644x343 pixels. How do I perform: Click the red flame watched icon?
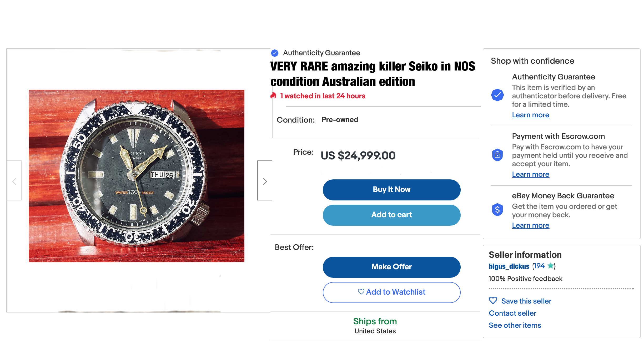tap(274, 96)
